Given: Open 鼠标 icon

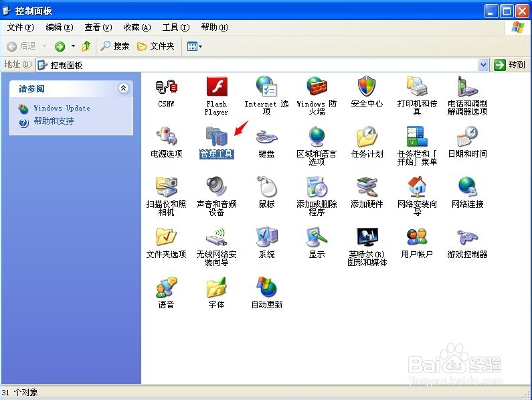Looking at the screenshot, I should pyautogui.click(x=266, y=187).
